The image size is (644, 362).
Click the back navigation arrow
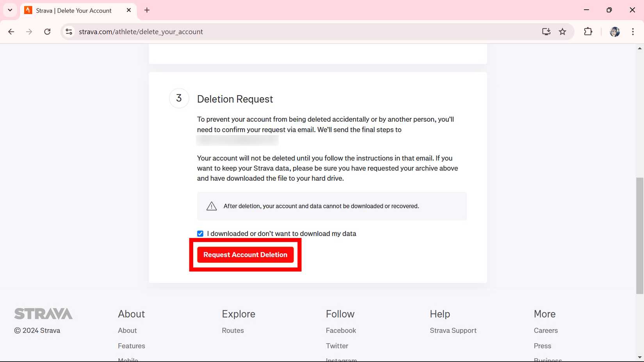(11, 32)
